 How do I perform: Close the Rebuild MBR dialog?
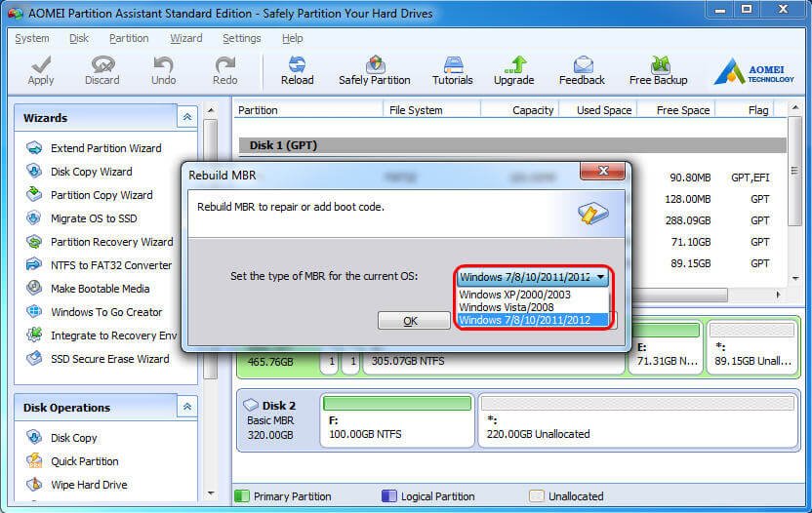coord(603,171)
